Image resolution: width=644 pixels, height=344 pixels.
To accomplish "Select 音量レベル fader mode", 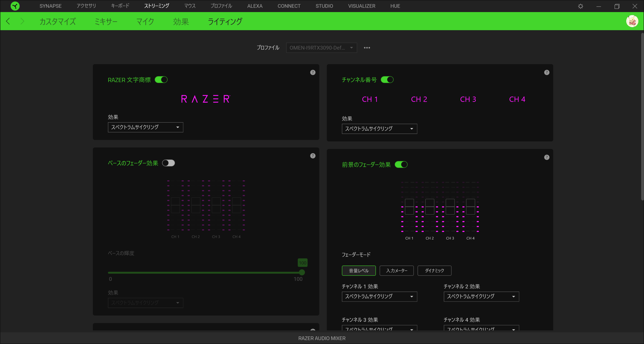I will tap(359, 271).
